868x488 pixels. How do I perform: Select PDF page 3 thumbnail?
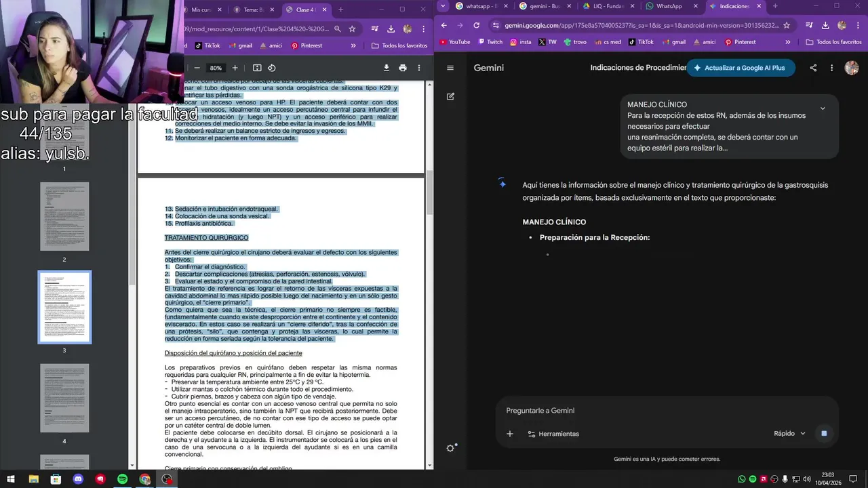pyautogui.click(x=64, y=307)
